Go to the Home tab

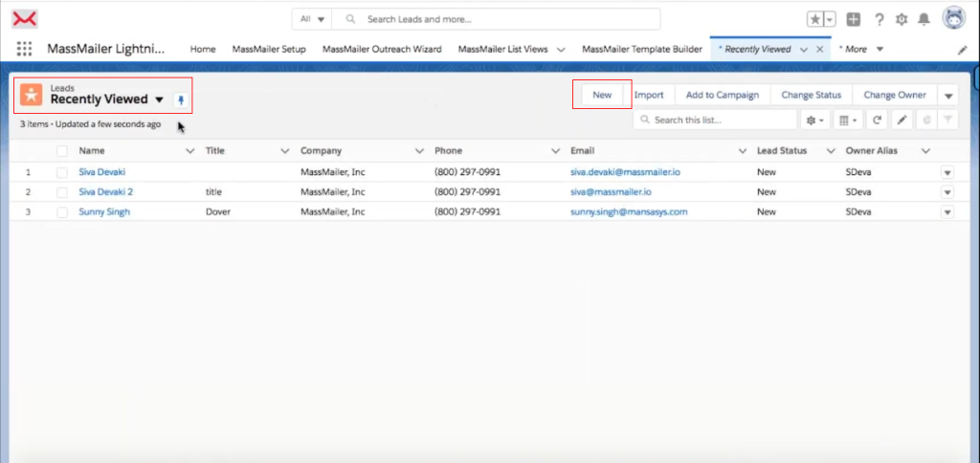point(203,50)
